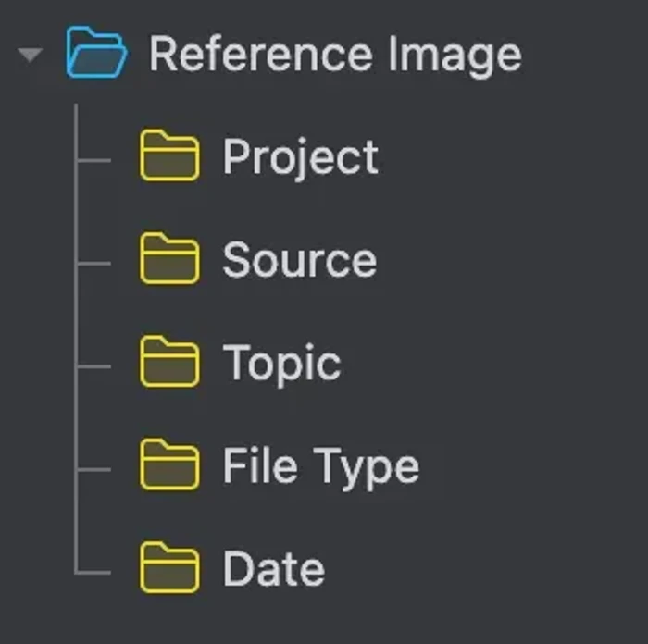The width and height of the screenshot is (648, 644).
Task: Select the Reference Image group label
Action: pos(335,54)
